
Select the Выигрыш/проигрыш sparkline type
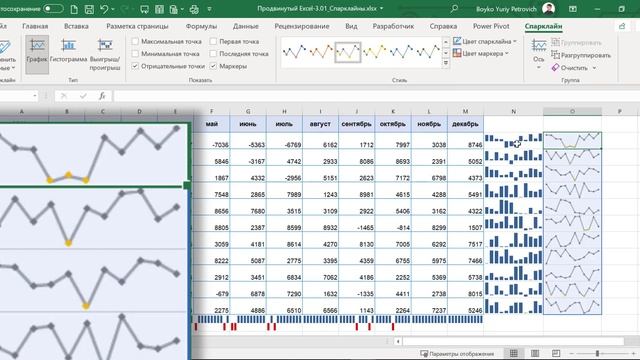pos(105,54)
